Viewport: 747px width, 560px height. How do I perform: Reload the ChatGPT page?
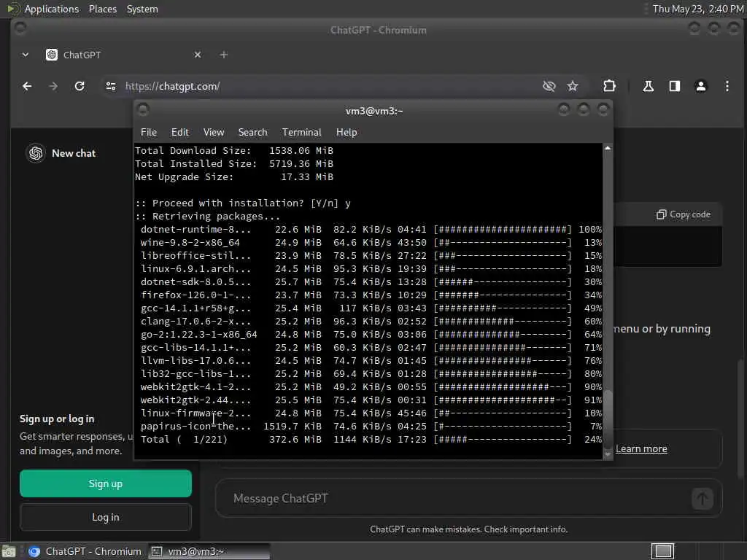click(80, 86)
